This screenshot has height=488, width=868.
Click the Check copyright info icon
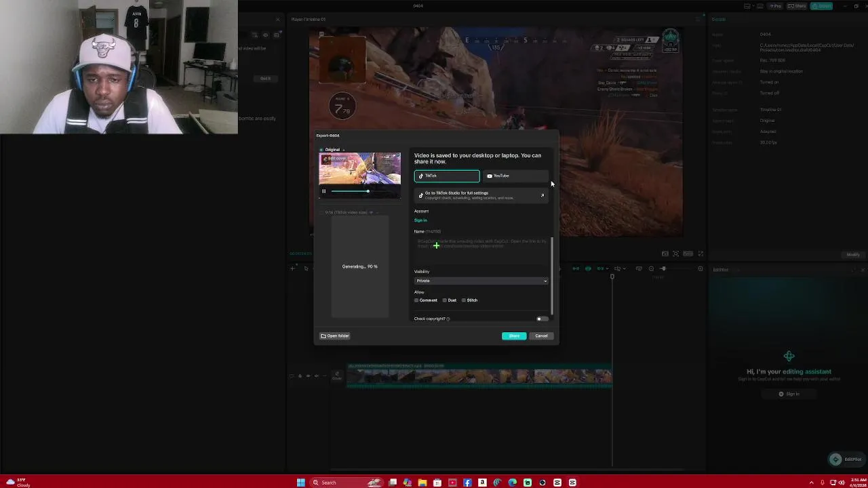click(x=448, y=319)
